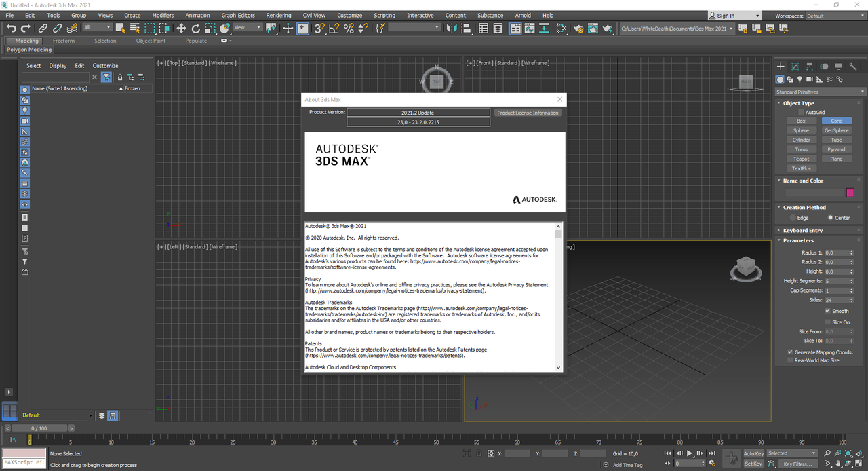Open the Material Editor icon

click(x=561, y=28)
